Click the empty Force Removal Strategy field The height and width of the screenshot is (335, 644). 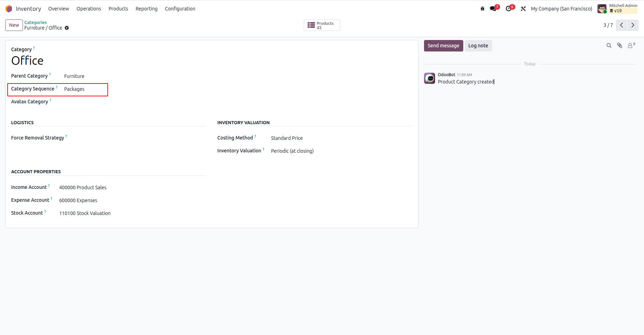[139, 138]
